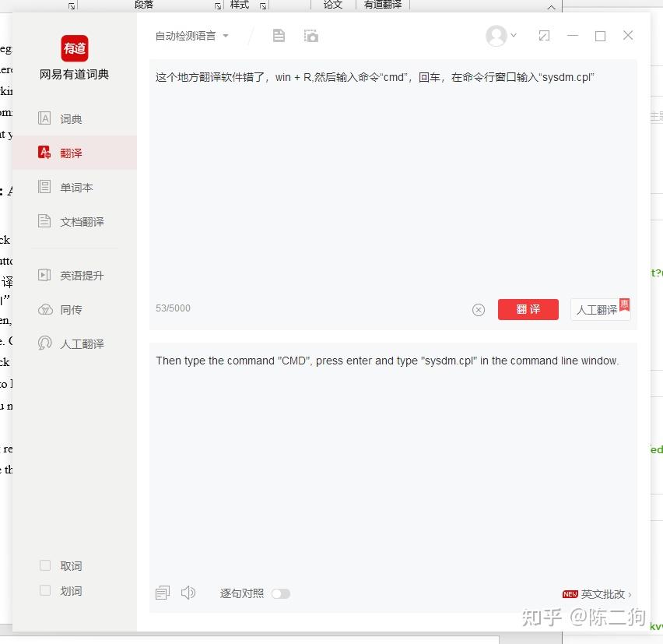Click the Youdao red logo icon
The height and width of the screenshot is (644, 663).
tap(75, 48)
